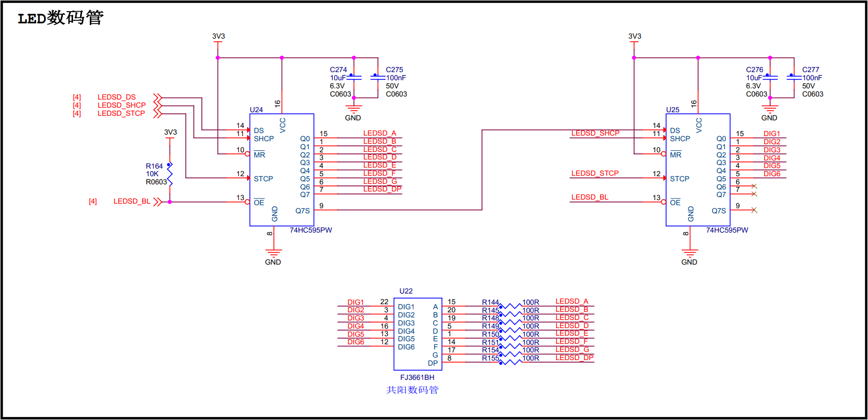Select the R154 resistor zigzag symbol
The image size is (868, 420).
tap(510, 354)
